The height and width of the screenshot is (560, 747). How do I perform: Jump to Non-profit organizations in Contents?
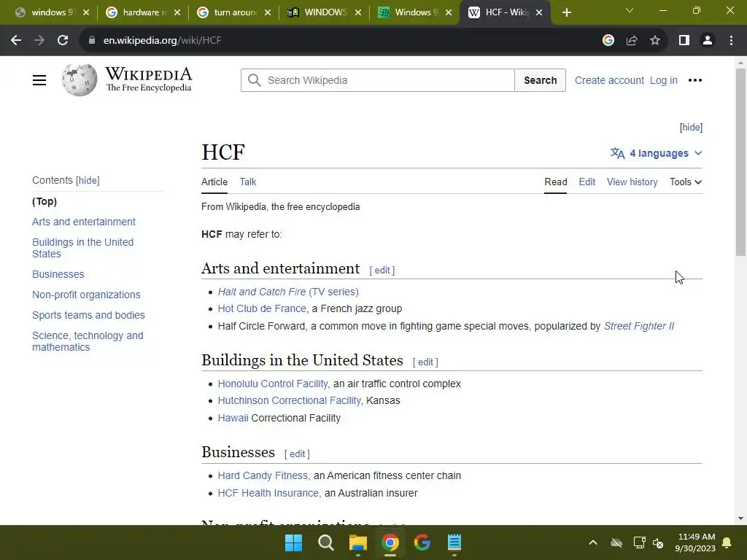[x=86, y=295]
